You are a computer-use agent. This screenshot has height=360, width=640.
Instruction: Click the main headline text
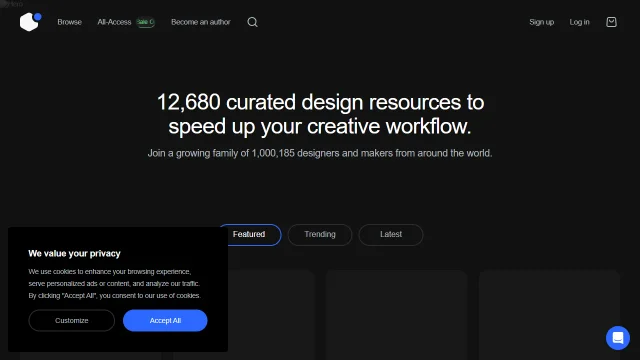(x=320, y=114)
